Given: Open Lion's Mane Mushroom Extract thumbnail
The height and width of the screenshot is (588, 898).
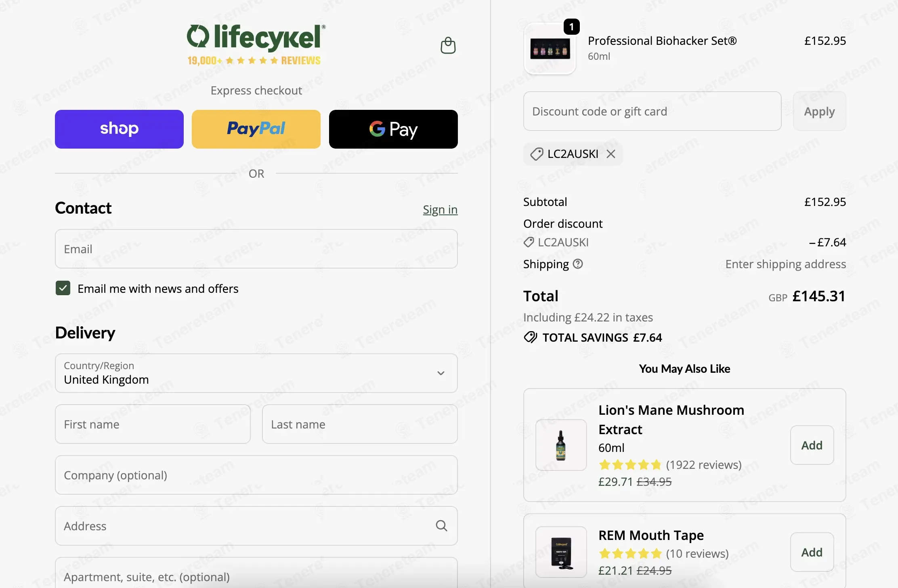Looking at the screenshot, I should point(561,445).
